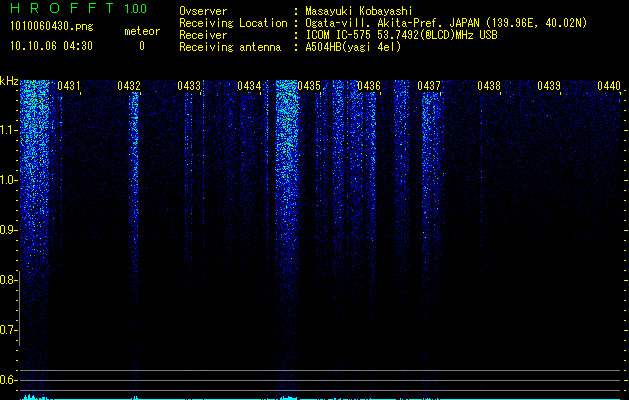The image size is (629, 400).
Task: Click the meteor count label
Action: tap(142, 31)
